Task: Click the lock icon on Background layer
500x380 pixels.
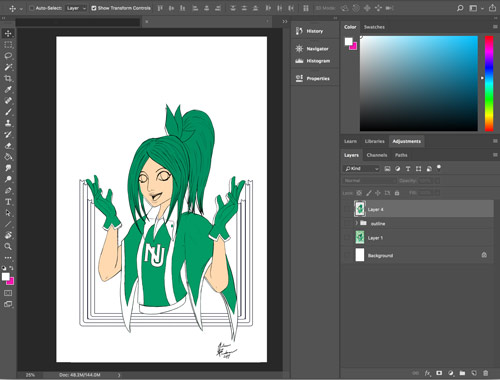Action: (x=484, y=255)
